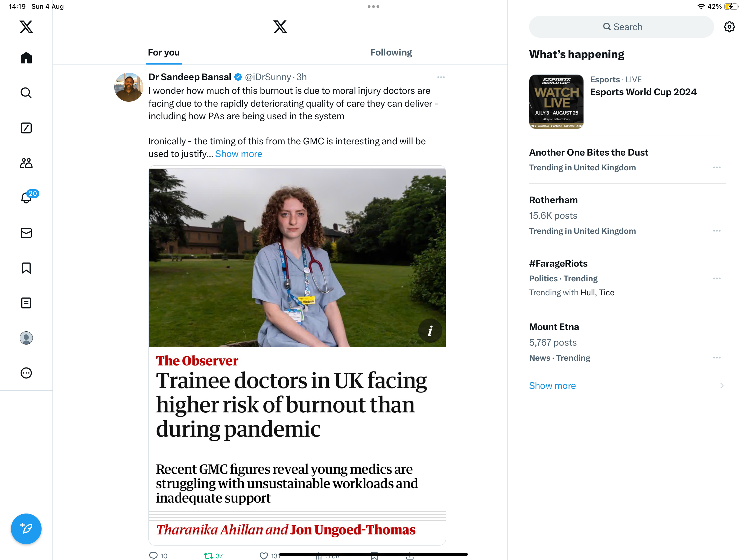Open the Explore search icon in sidebar
This screenshot has height=560, width=747.
tap(26, 92)
